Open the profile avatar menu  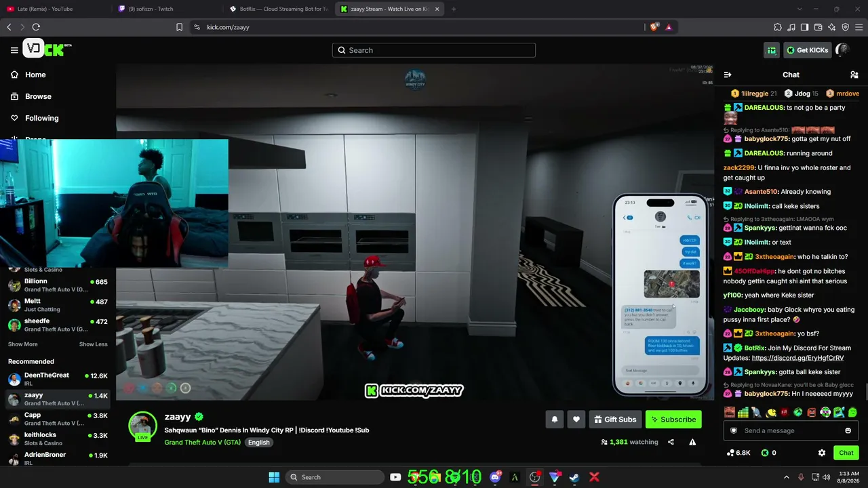[843, 50]
